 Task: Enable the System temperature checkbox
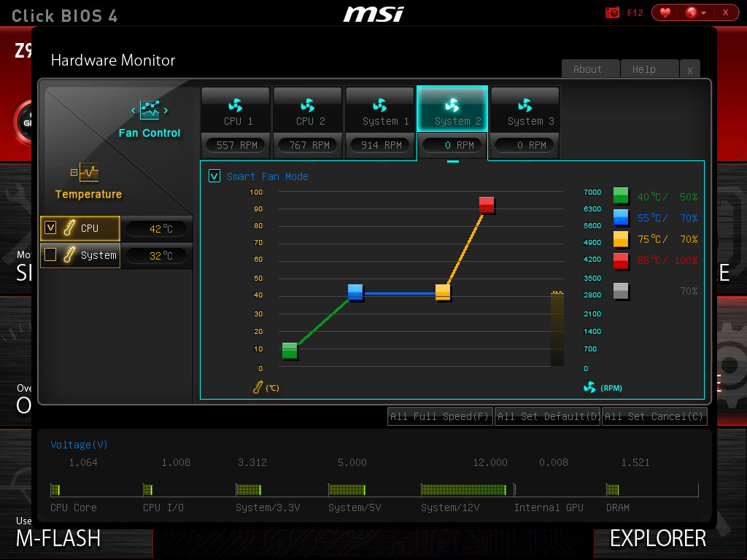point(50,254)
